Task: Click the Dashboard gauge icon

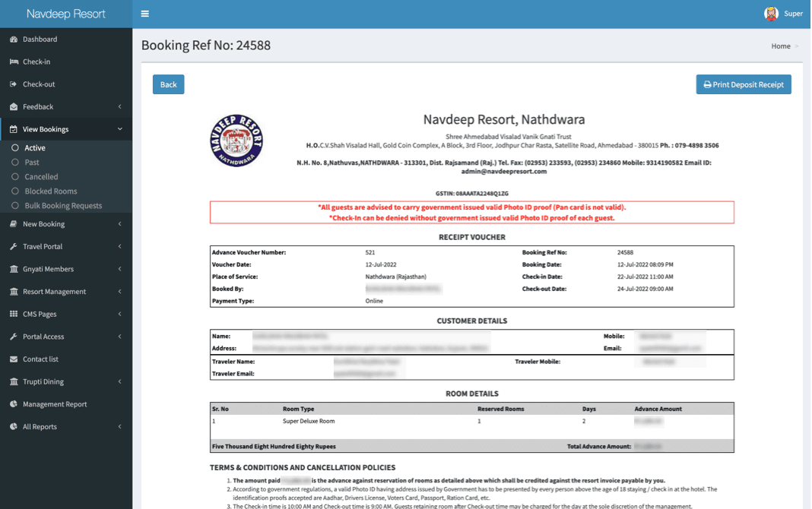Action: (14, 40)
